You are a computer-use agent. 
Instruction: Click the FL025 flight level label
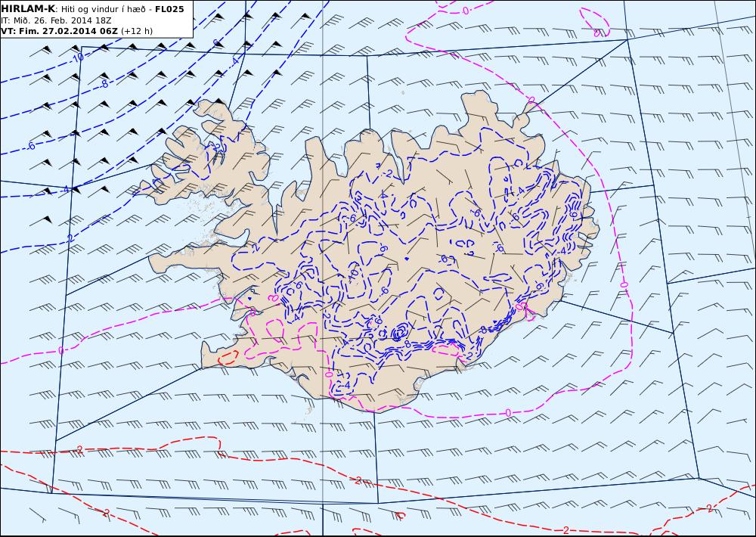[169, 9]
